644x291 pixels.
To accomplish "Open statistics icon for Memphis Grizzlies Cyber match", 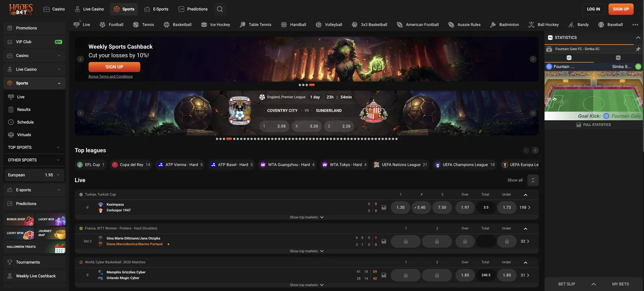I will pyautogui.click(x=384, y=275).
